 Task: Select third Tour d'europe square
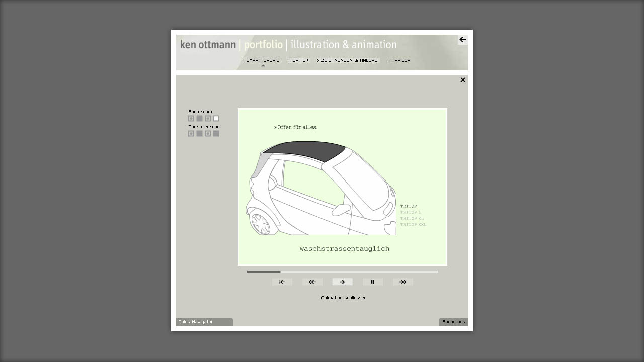(x=208, y=134)
